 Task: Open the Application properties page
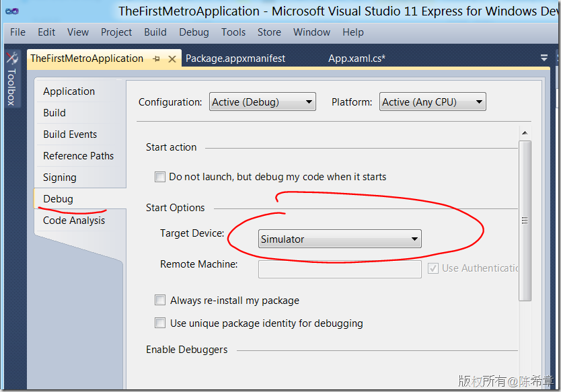pyautogui.click(x=69, y=91)
